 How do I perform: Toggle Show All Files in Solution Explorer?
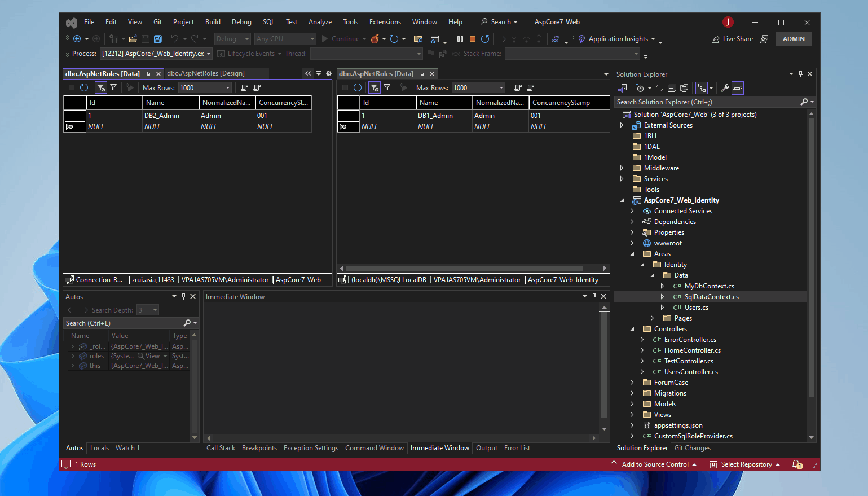(x=684, y=88)
